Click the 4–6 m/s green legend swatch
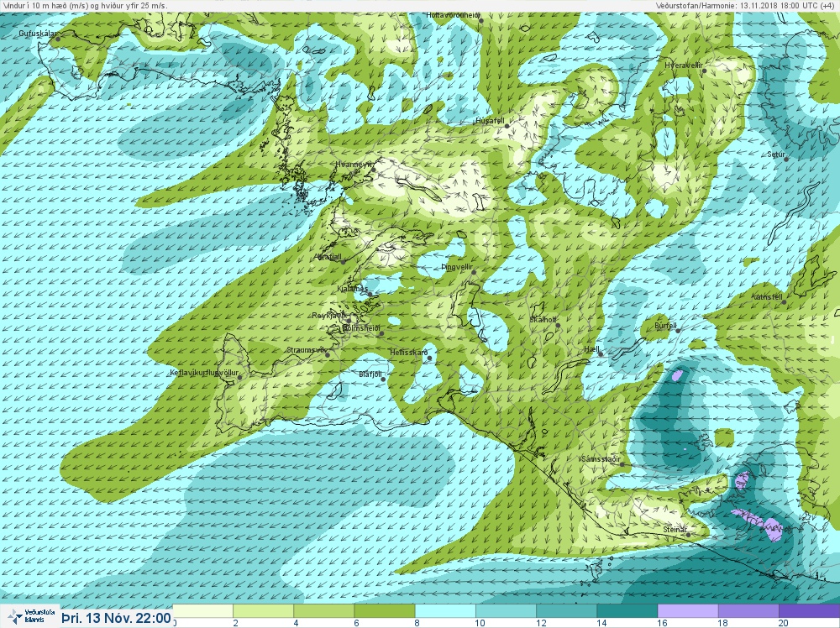Viewport: 840px width, 628px height. 324,611
